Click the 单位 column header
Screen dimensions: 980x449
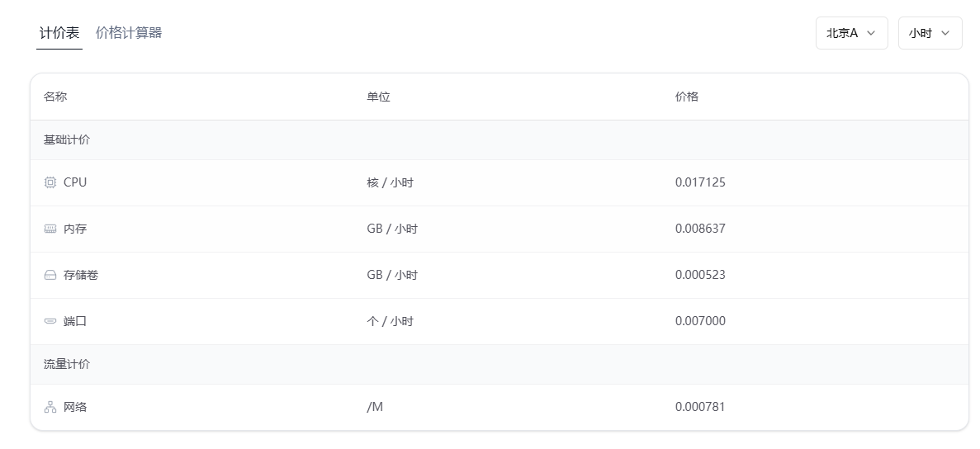pos(378,97)
